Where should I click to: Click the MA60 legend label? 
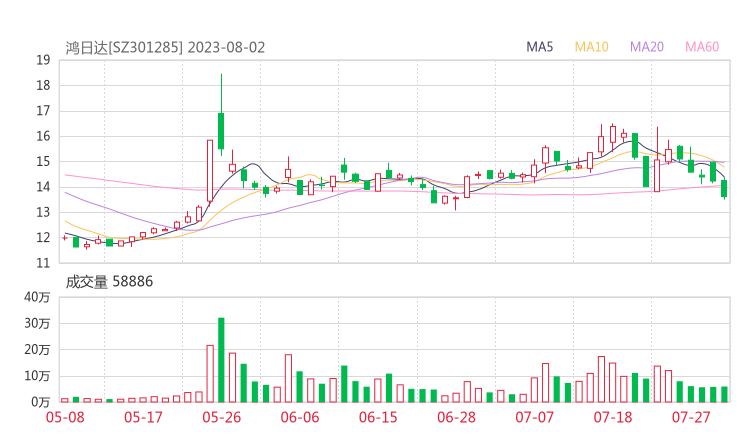[x=702, y=47]
